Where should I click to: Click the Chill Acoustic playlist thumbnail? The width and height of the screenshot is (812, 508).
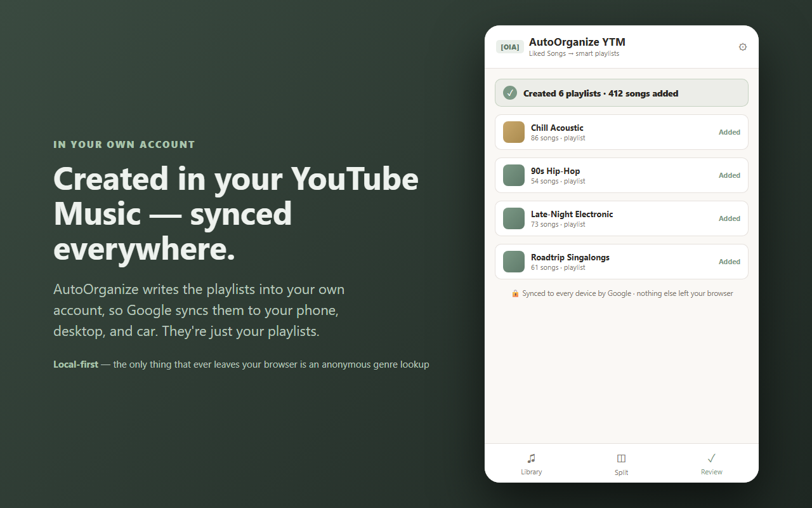514,132
